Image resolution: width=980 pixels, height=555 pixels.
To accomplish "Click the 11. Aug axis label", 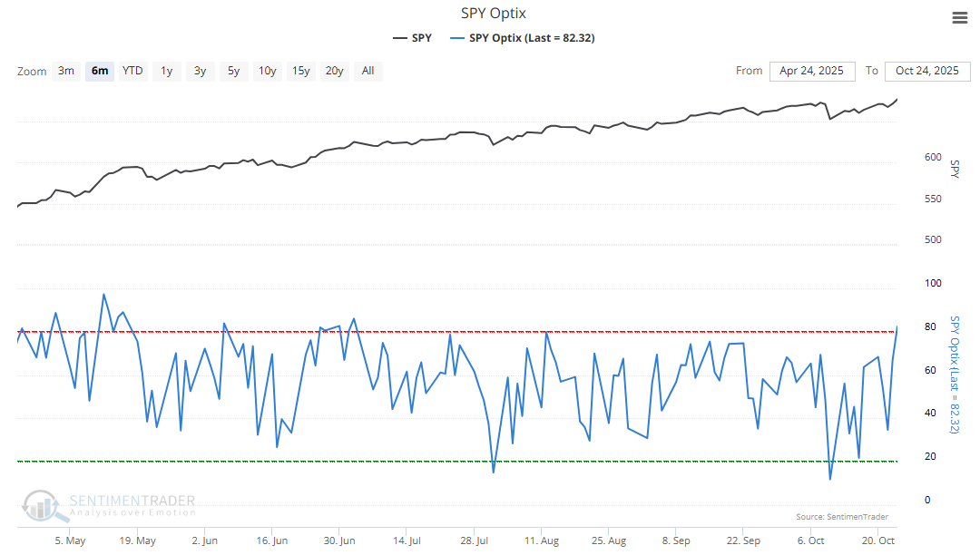I will (x=541, y=540).
